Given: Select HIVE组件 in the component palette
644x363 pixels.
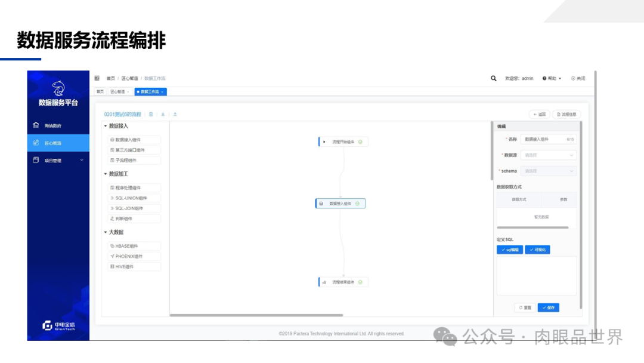Looking at the screenshot, I should click(134, 267).
